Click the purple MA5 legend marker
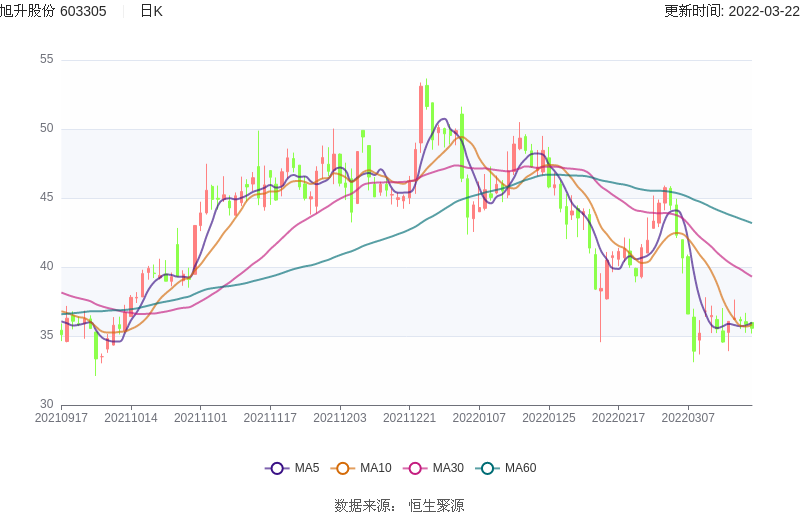 (x=277, y=468)
